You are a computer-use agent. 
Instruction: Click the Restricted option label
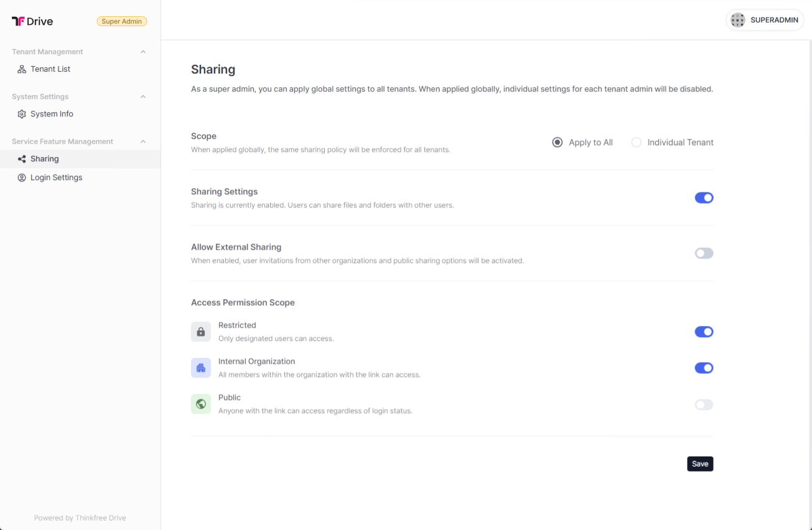coord(237,325)
